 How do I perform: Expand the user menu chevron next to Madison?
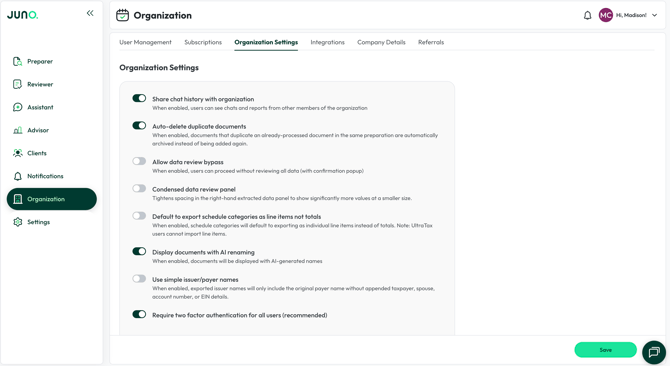coord(654,15)
